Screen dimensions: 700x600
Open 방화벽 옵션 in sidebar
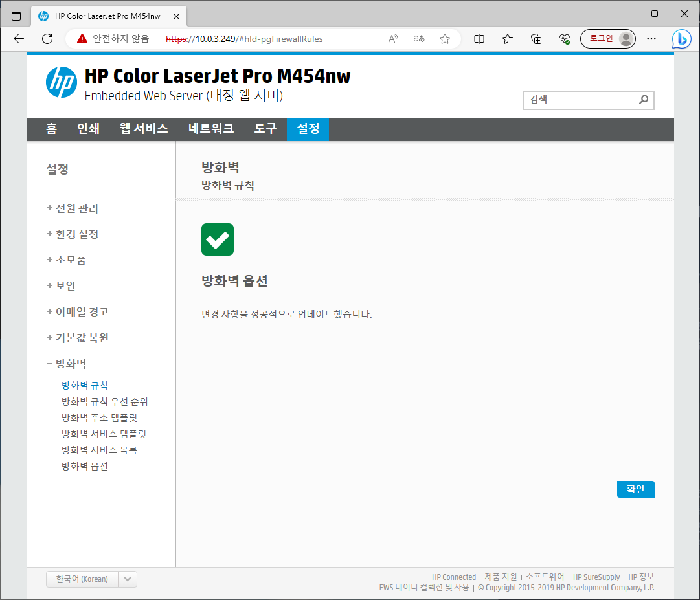pyautogui.click(x=85, y=466)
